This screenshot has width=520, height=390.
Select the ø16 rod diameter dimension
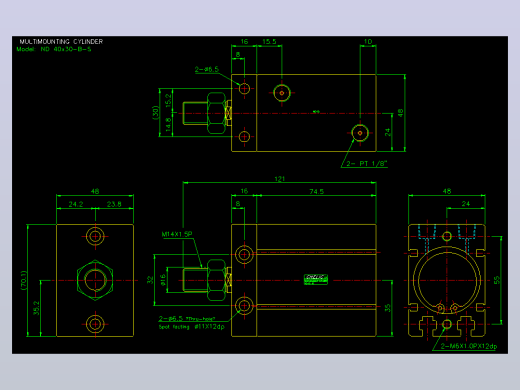[163, 280]
